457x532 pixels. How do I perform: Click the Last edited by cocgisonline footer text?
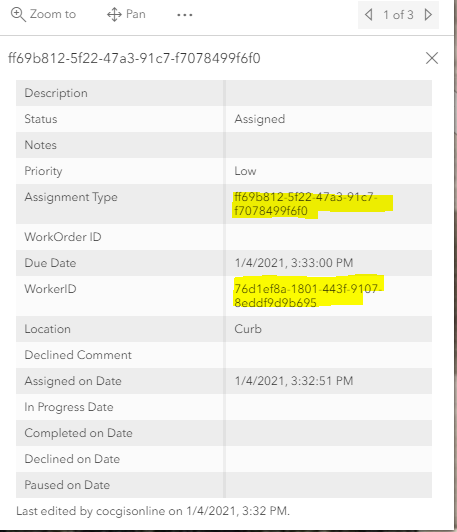[153, 511]
